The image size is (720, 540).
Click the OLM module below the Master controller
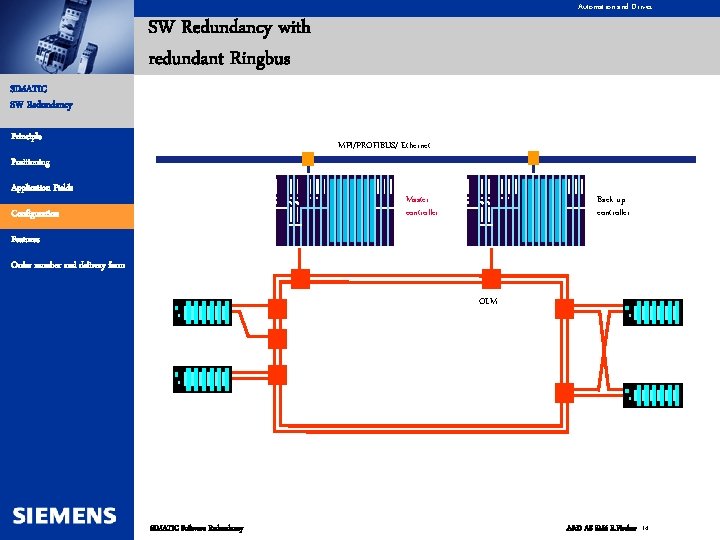pos(300,279)
